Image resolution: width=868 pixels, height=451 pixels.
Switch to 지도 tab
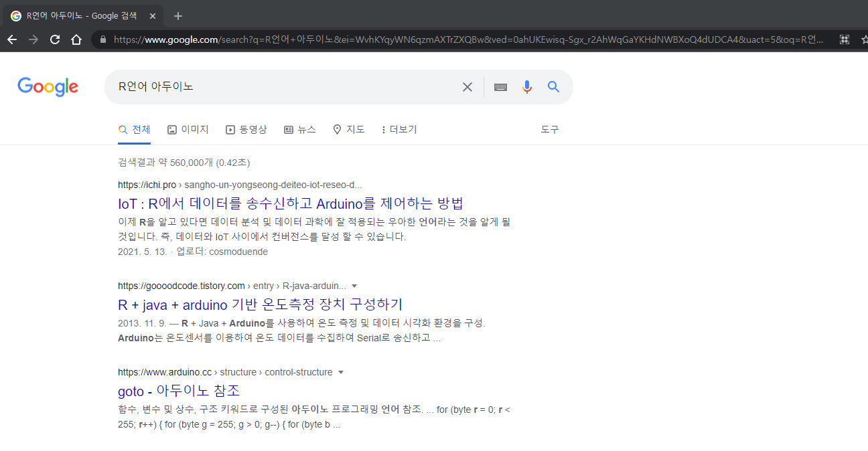coord(349,129)
